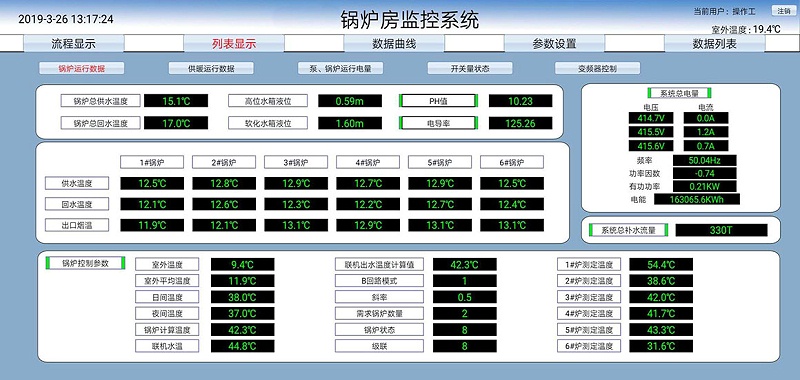Click 1#锅炉 return temperature 12.1℃
Screen dimensions: 800x380
pos(152,205)
